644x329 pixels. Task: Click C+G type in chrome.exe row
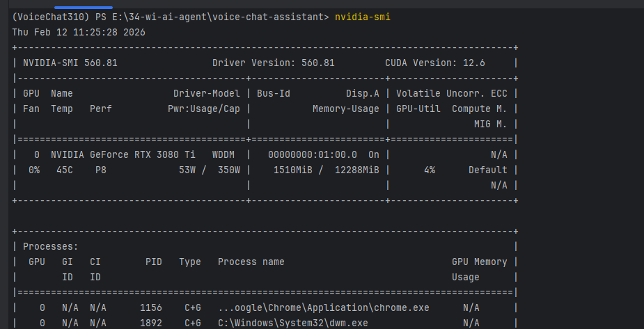point(193,308)
